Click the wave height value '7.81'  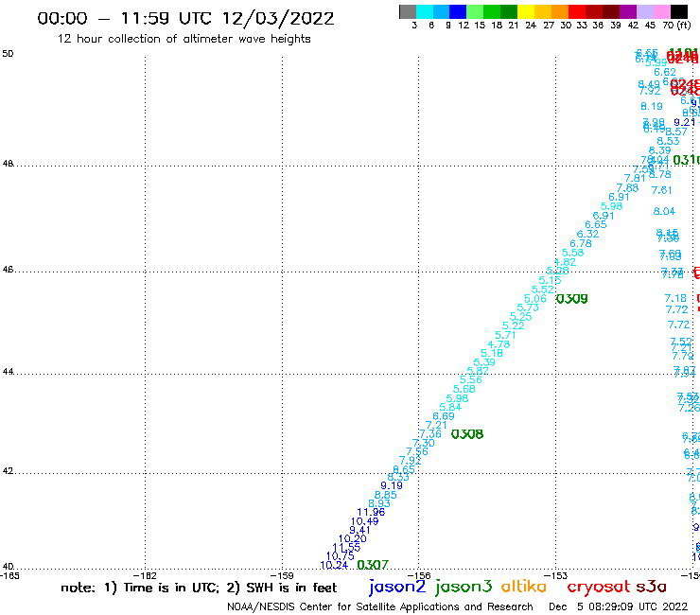click(635, 178)
